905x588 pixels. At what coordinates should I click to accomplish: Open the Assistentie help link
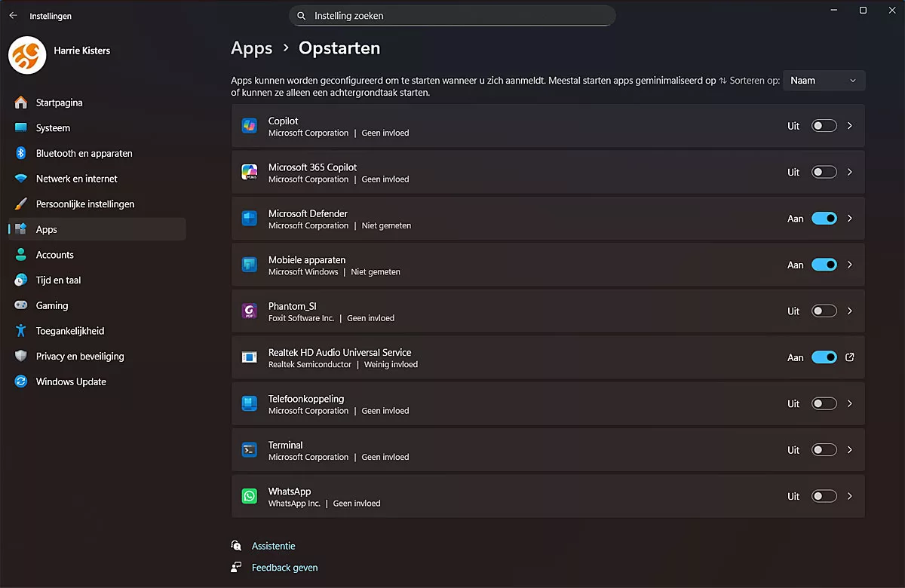273,545
